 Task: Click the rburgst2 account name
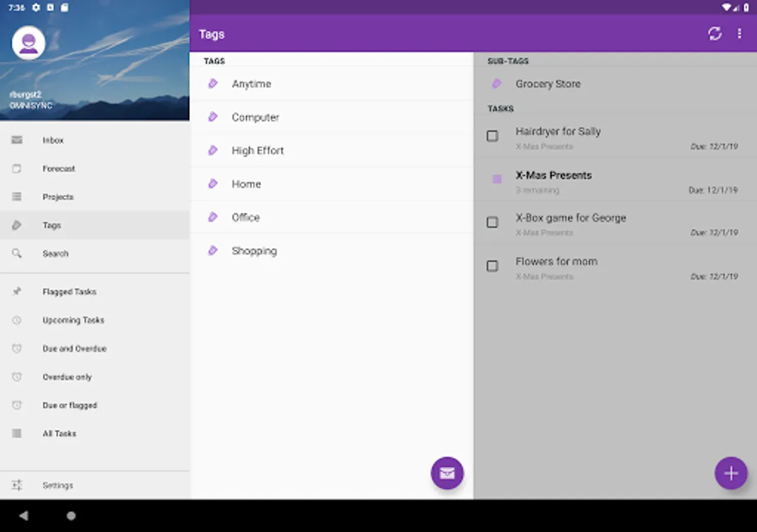[x=25, y=95]
